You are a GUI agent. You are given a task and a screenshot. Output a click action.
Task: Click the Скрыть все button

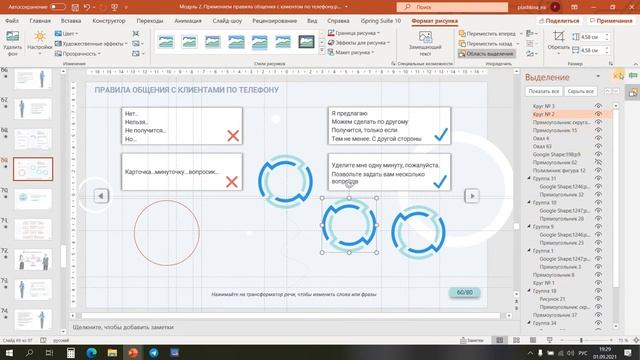click(x=580, y=91)
